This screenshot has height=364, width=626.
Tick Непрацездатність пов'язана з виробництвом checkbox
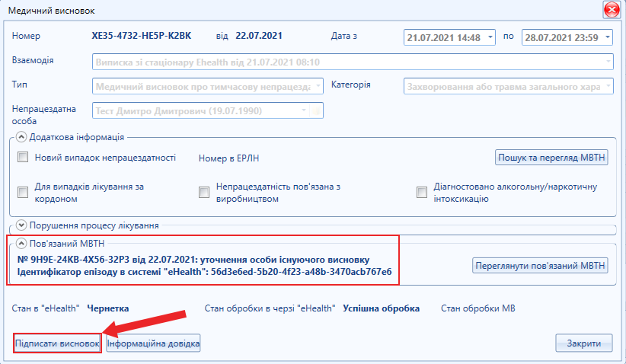tap(204, 193)
